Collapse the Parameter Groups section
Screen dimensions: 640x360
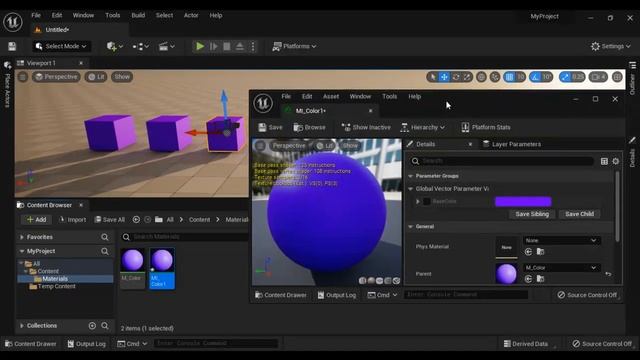point(411,176)
